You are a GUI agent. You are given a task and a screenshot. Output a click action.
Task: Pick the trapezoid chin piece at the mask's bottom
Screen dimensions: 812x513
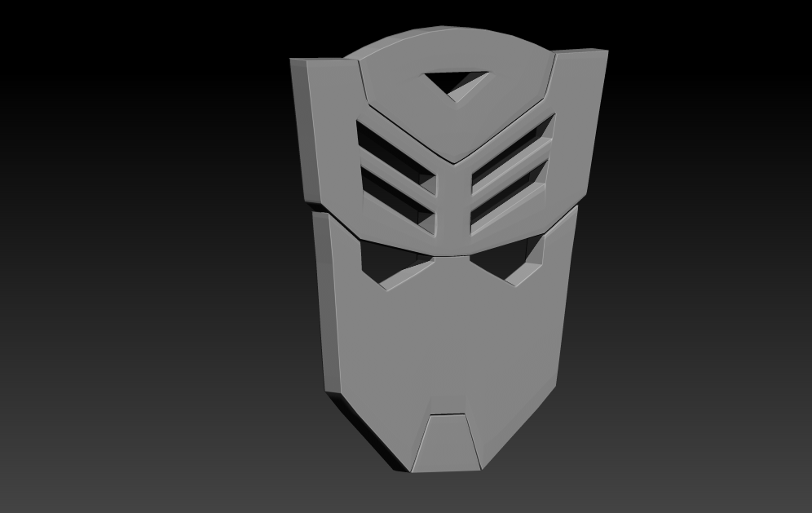448,443
